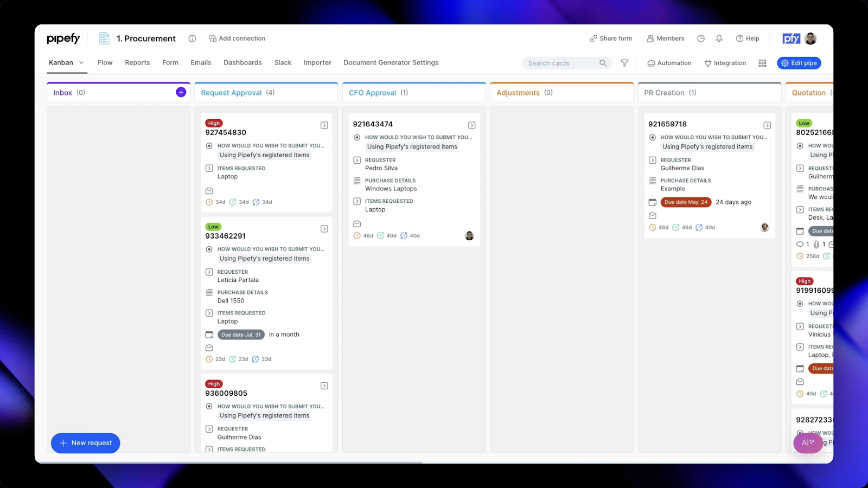Click Share form

611,38
